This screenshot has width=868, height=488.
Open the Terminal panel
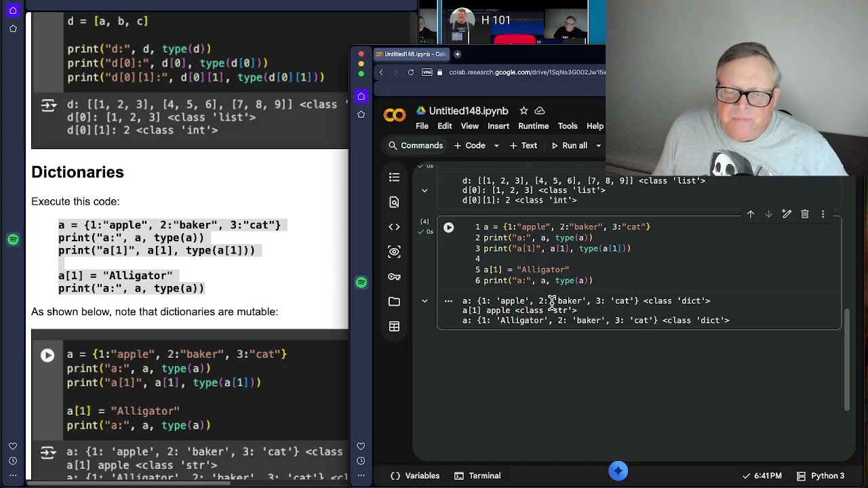(477, 476)
